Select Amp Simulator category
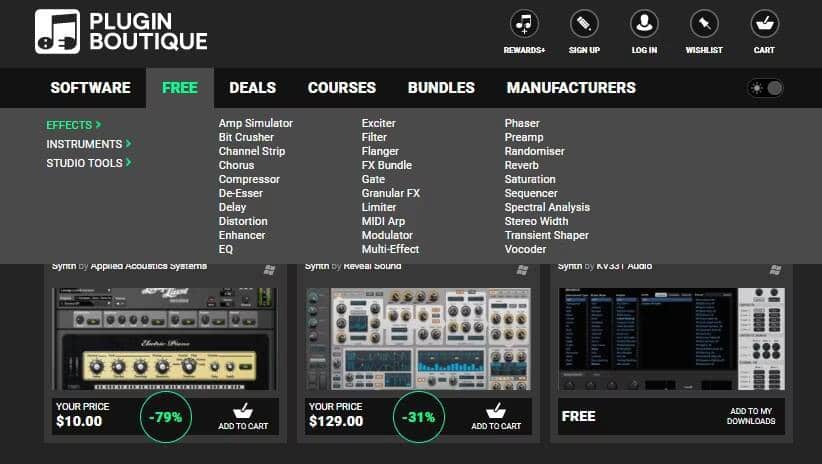The height and width of the screenshot is (464, 822). (256, 123)
